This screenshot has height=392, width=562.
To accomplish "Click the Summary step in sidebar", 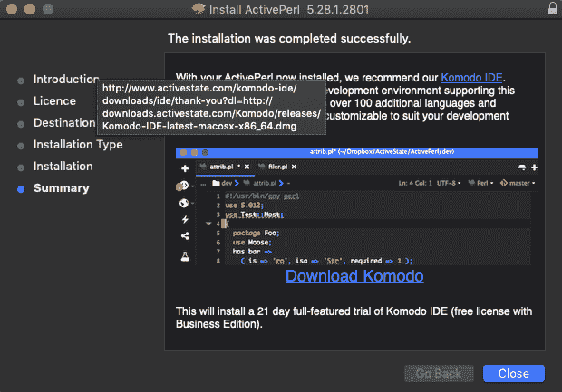I will point(61,188).
